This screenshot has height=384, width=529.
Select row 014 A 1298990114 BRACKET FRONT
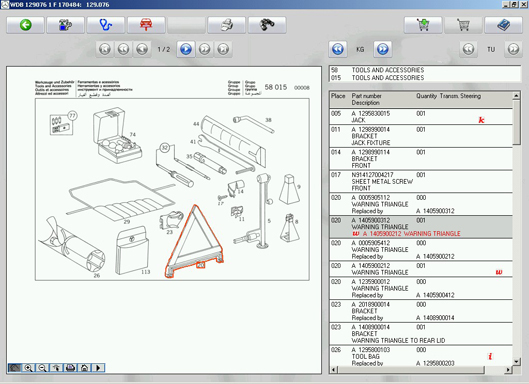[421, 159]
